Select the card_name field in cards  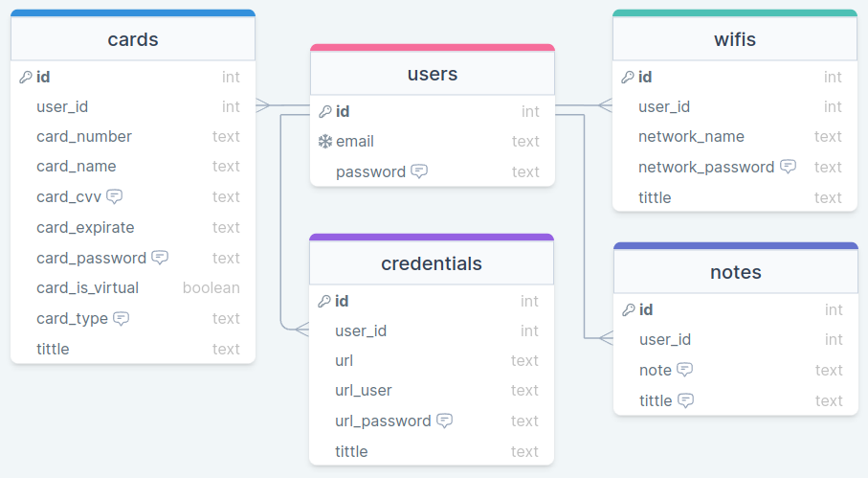pyautogui.click(x=133, y=166)
